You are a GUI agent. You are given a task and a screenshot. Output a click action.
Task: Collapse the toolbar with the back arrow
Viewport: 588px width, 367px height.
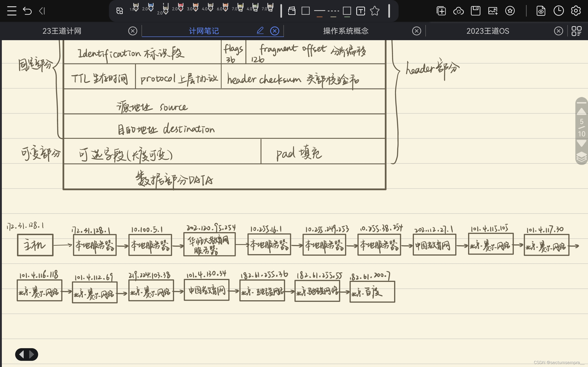coord(42,11)
